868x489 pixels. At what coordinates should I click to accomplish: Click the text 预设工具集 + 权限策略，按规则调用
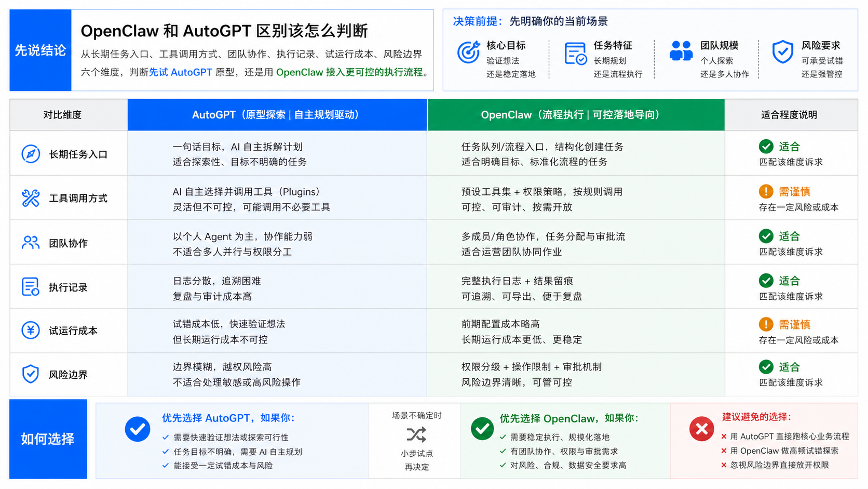[542, 192]
